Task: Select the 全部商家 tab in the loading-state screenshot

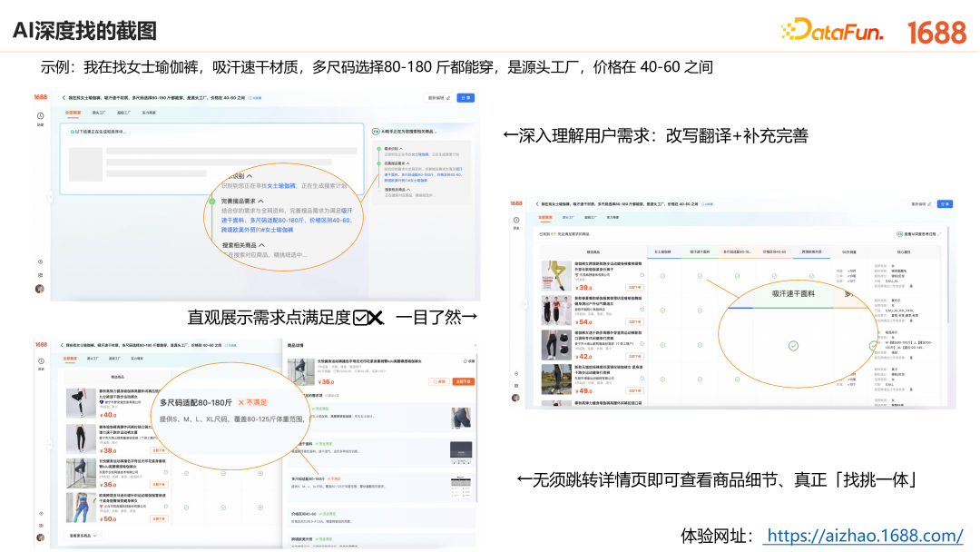Action: tap(73, 113)
